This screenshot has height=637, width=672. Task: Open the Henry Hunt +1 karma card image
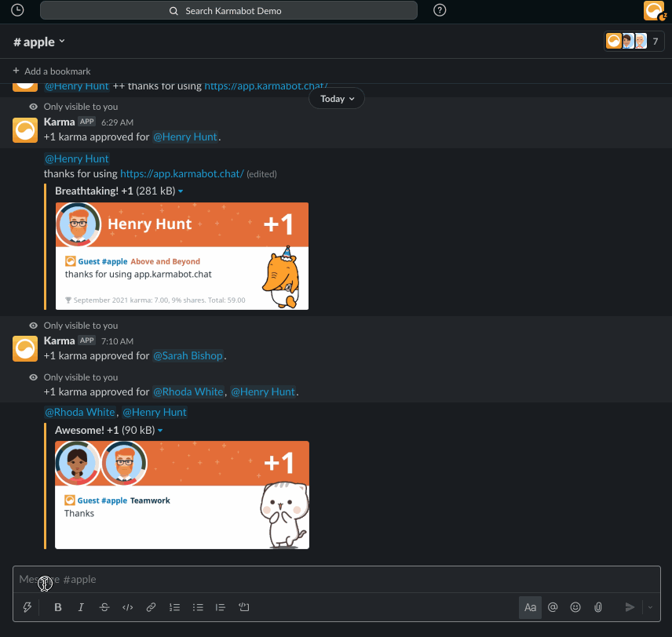pos(182,257)
